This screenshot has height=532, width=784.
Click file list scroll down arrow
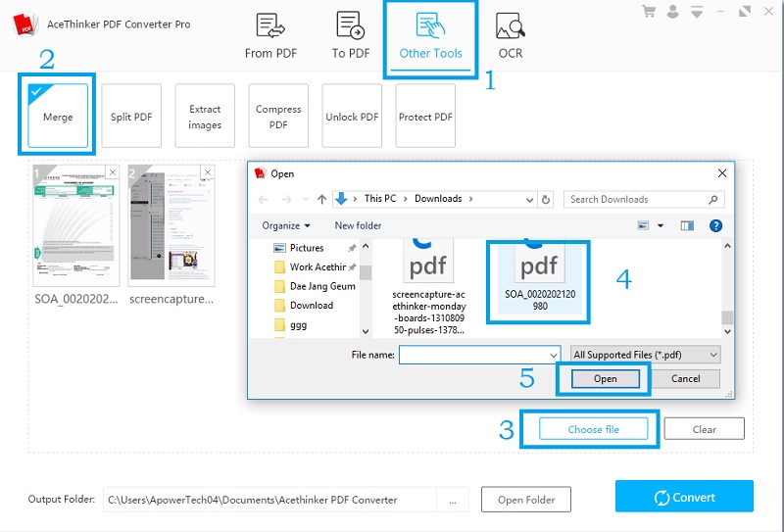[x=727, y=331]
